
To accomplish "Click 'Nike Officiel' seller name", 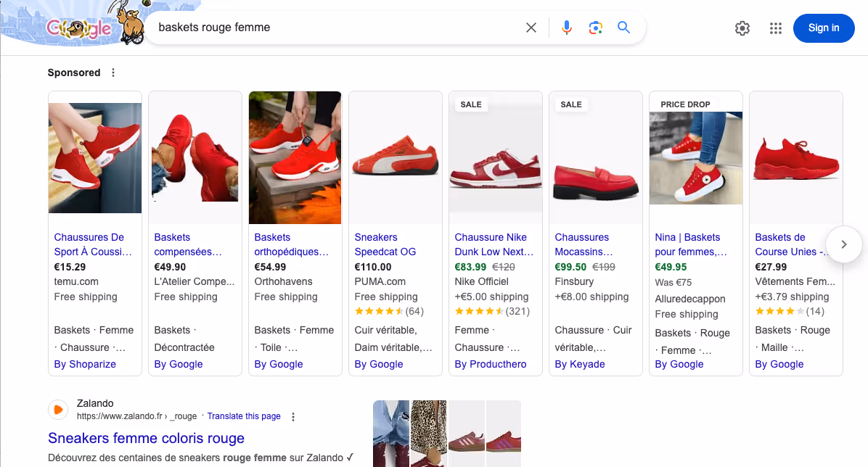I will (x=482, y=281).
